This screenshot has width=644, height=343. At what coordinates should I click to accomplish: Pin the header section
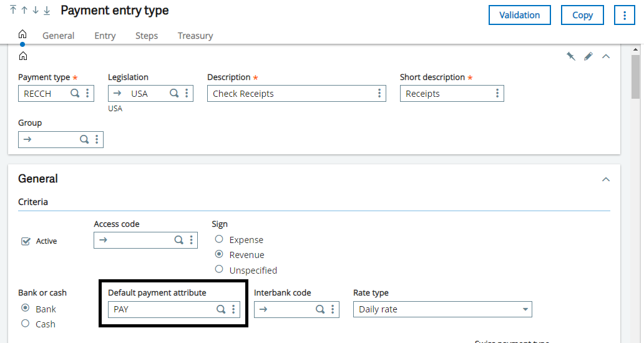pos(571,56)
